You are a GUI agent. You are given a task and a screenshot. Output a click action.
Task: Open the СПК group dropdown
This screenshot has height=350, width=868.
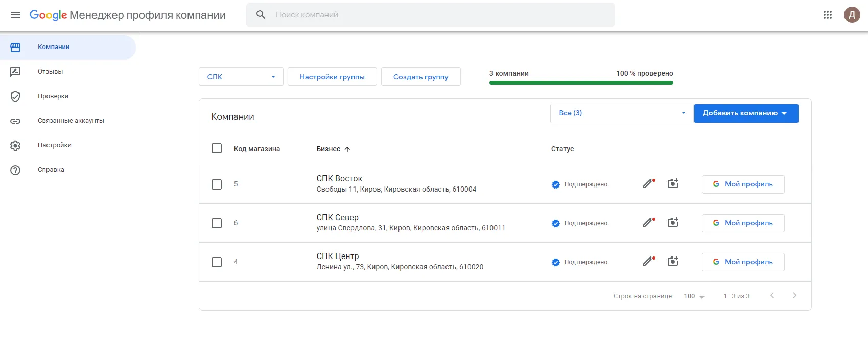point(241,77)
